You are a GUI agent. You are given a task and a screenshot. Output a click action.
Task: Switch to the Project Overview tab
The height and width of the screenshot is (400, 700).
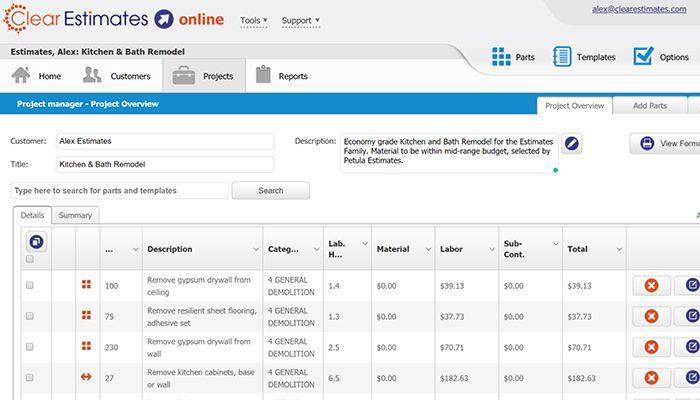(575, 106)
